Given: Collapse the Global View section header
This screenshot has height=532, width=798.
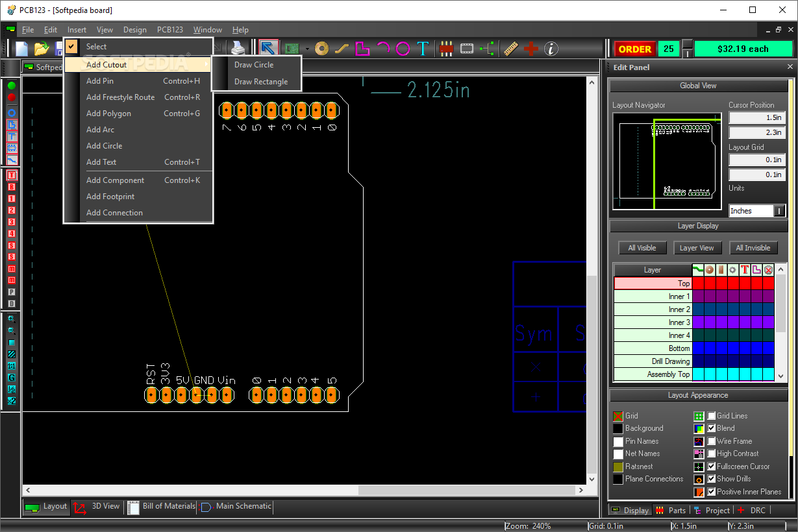Looking at the screenshot, I should point(698,86).
